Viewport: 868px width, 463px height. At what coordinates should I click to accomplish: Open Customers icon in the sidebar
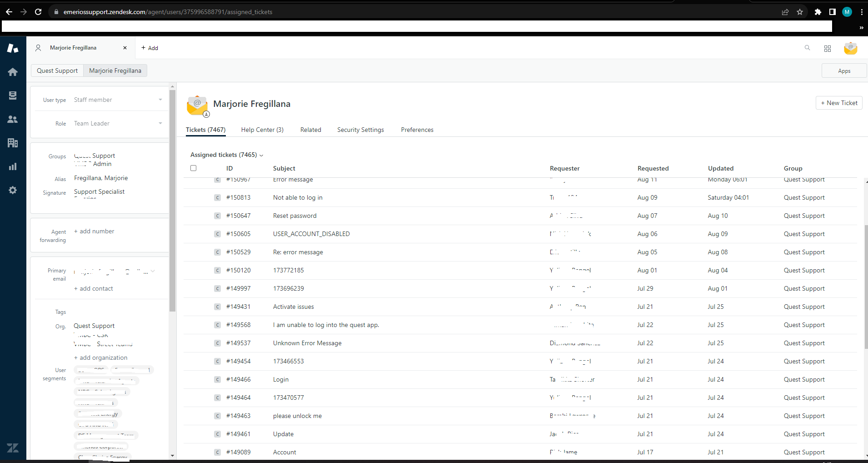pyautogui.click(x=13, y=119)
